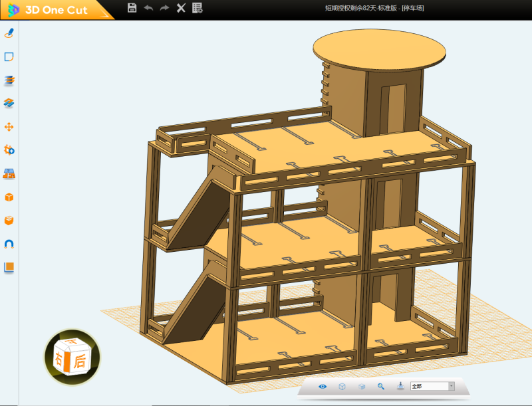Select the rounded rectangle shape tool
Image resolution: width=532 pixels, height=406 pixels.
9,56
